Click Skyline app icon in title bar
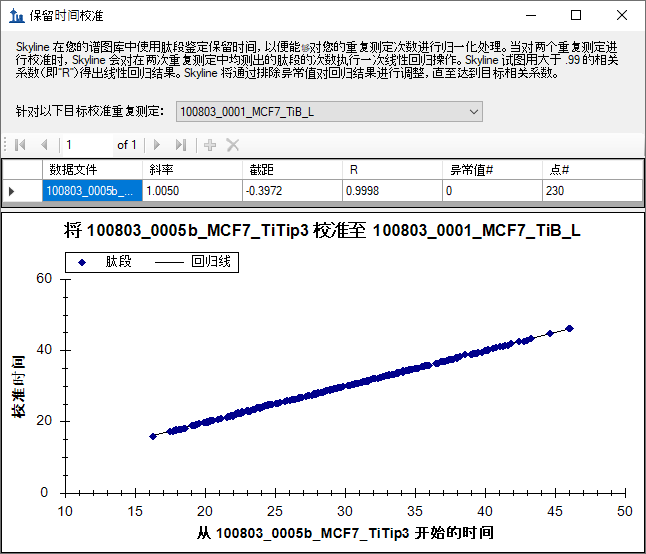 [x=17, y=16]
